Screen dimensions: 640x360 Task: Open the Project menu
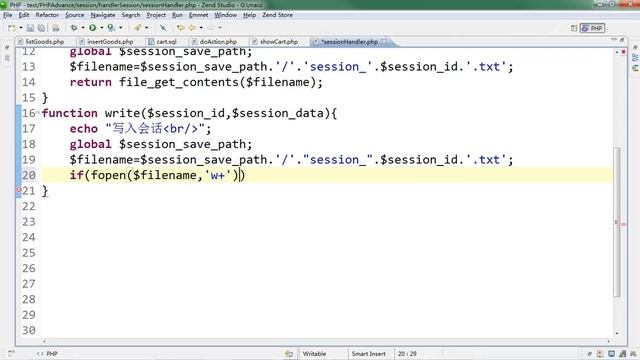(x=156, y=15)
